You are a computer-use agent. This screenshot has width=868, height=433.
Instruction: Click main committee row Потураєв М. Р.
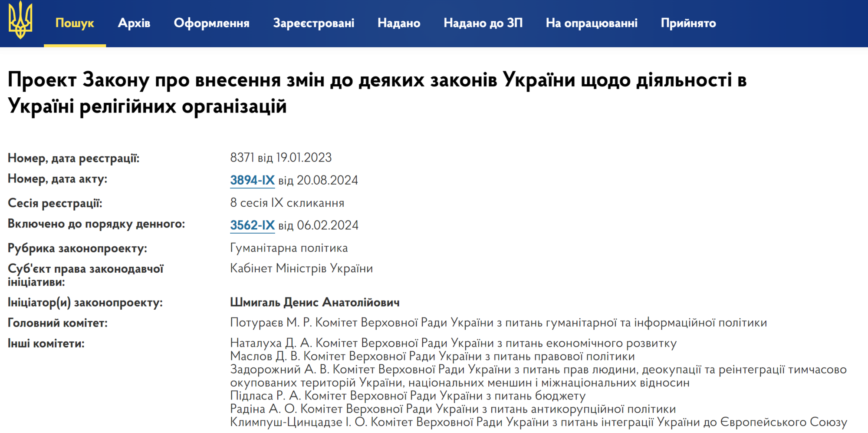pos(498,323)
